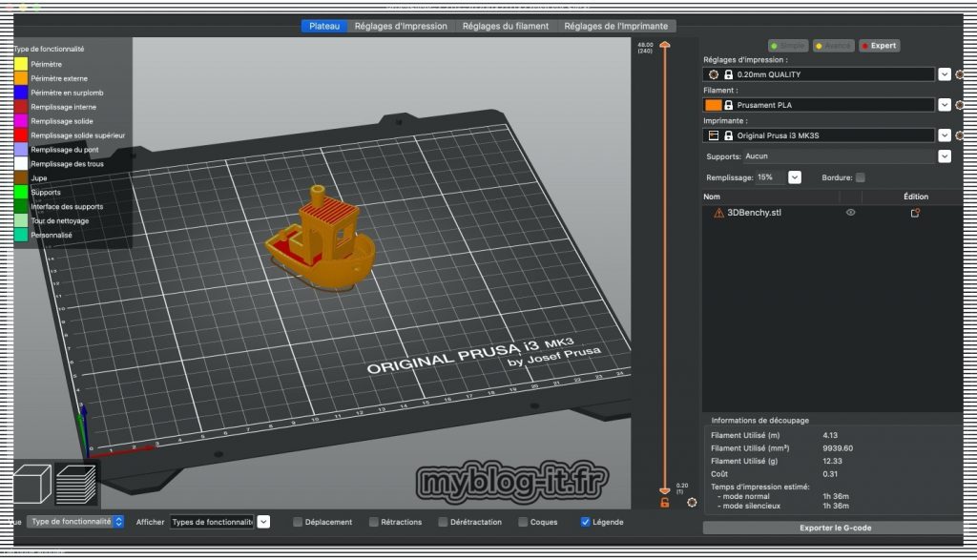Click the layer slider lock icon

664,503
